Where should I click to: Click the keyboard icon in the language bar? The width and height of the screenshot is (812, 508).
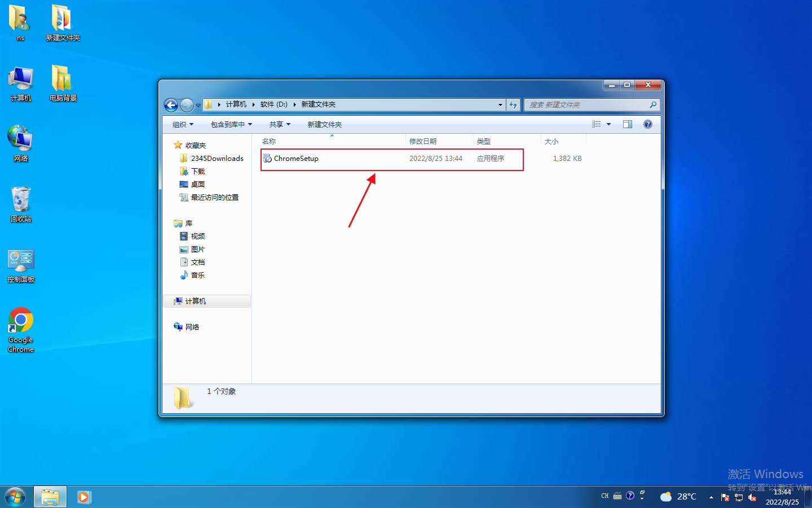point(617,496)
